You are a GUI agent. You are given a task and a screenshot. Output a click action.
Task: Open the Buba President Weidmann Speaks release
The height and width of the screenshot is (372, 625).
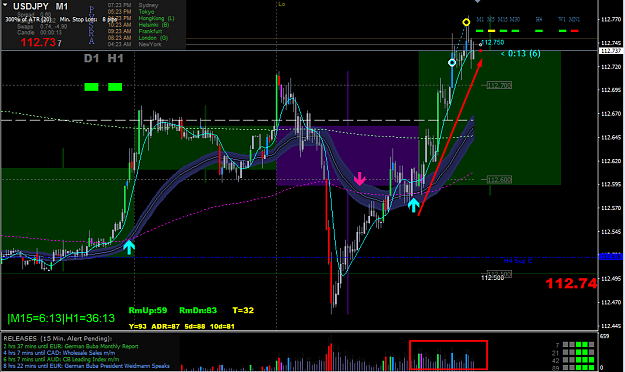point(86,366)
